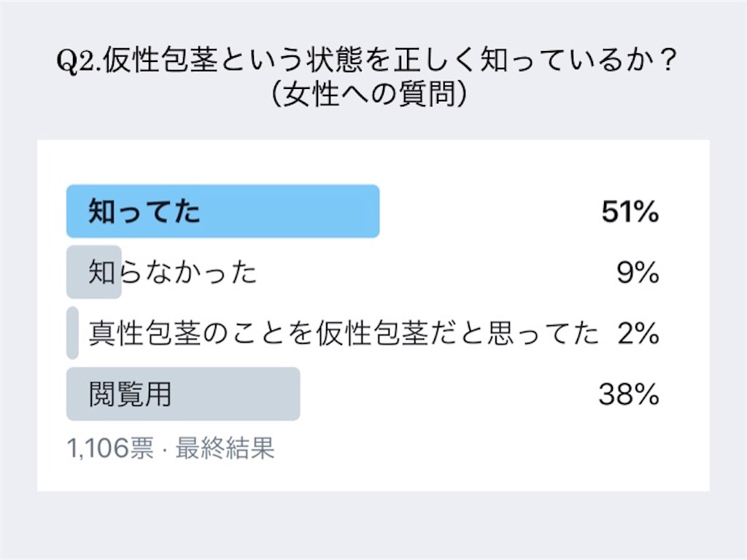The height and width of the screenshot is (560, 747).
Task: Click the 38% result value
Action: click(629, 394)
